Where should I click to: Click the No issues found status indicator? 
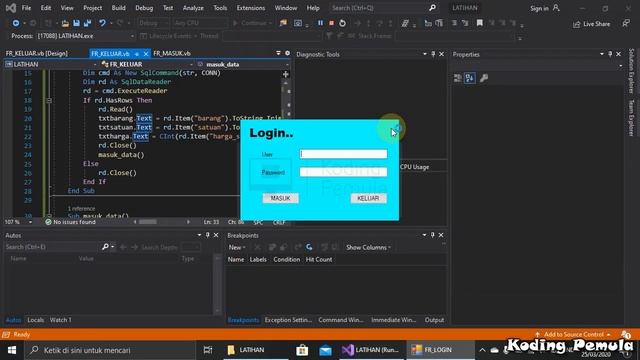pos(71,222)
